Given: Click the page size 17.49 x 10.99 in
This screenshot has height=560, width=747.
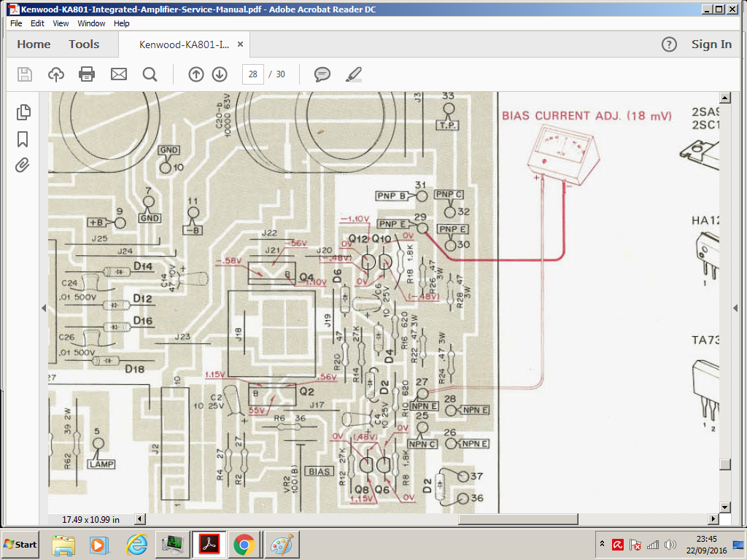Looking at the screenshot, I should coord(90,519).
